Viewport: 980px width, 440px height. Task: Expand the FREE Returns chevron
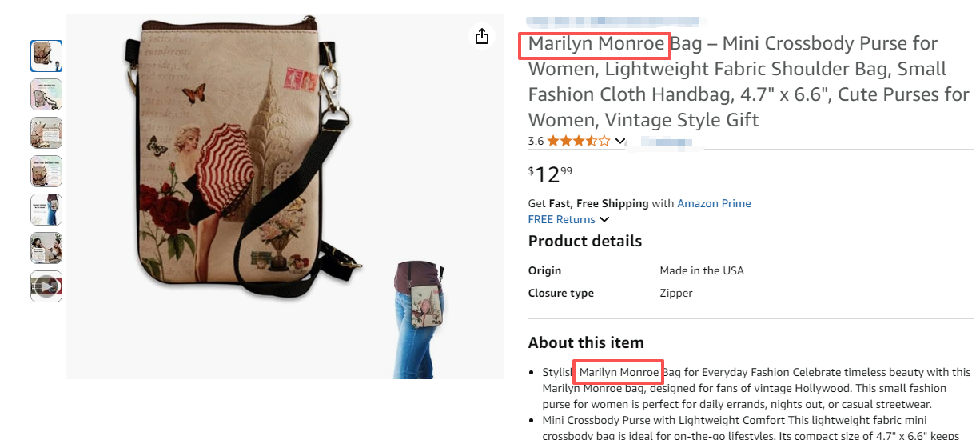(604, 219)
